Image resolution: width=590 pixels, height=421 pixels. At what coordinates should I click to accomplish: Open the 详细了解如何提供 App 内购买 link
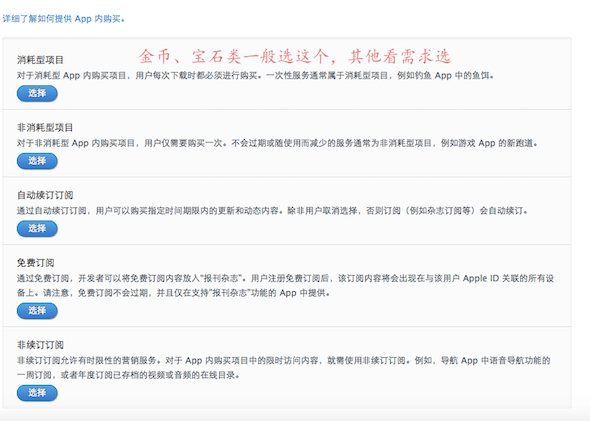point(63,19)
